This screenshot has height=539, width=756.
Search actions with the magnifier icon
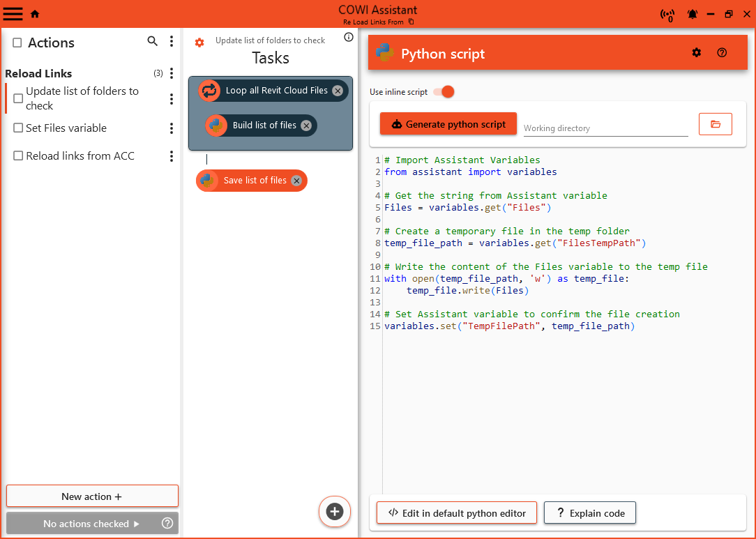click(153, 42)
